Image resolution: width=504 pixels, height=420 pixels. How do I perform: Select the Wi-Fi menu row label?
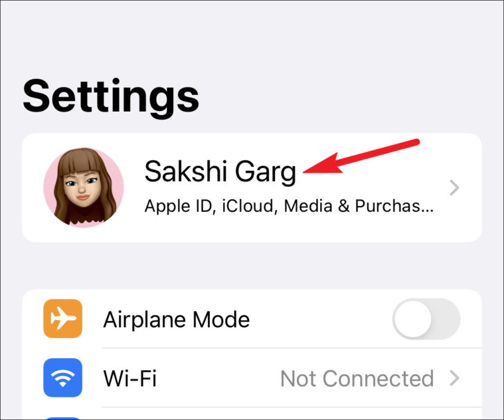(130, 378)
